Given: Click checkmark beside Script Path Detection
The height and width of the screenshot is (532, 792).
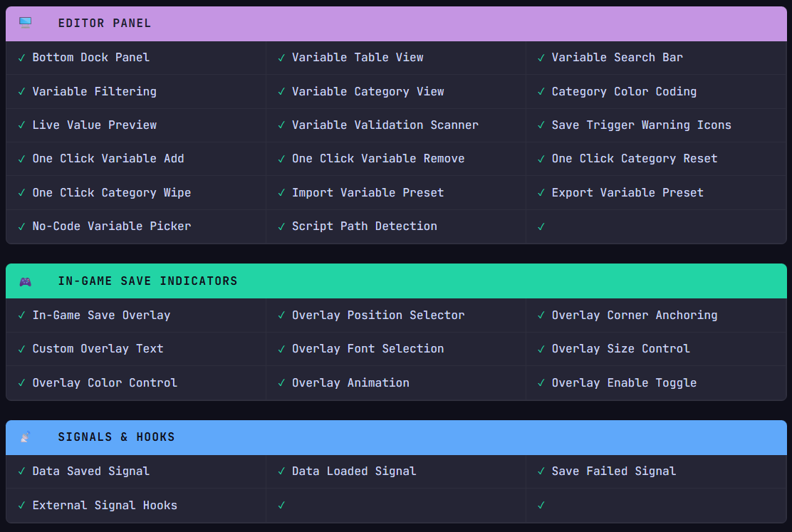Looking at the screenshot, I should point(282,226).
